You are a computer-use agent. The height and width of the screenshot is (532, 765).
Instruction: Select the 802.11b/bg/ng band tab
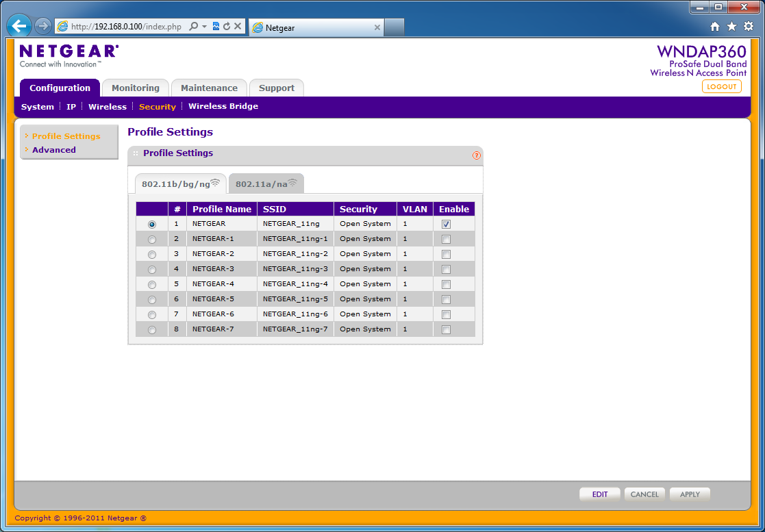181,183
